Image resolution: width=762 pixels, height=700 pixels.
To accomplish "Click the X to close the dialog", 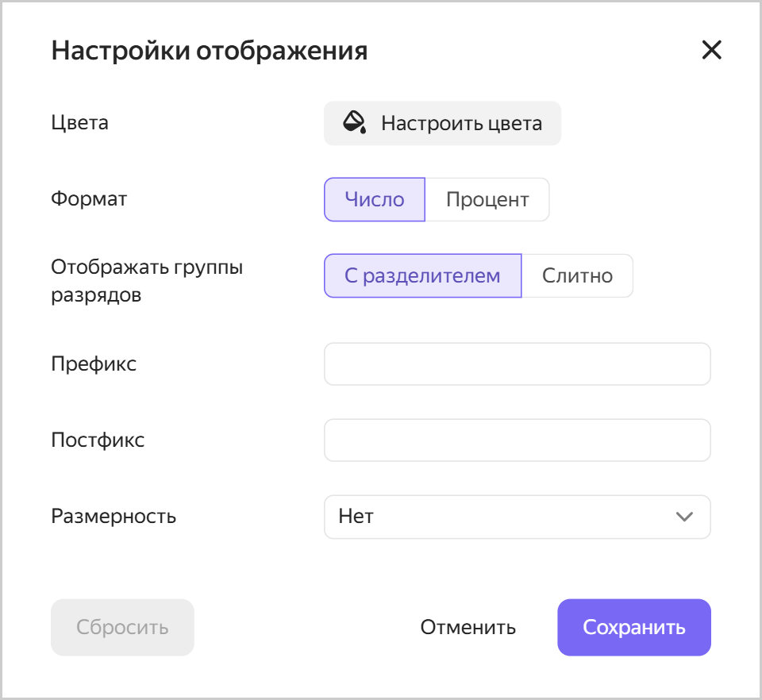I will point(711,50).
